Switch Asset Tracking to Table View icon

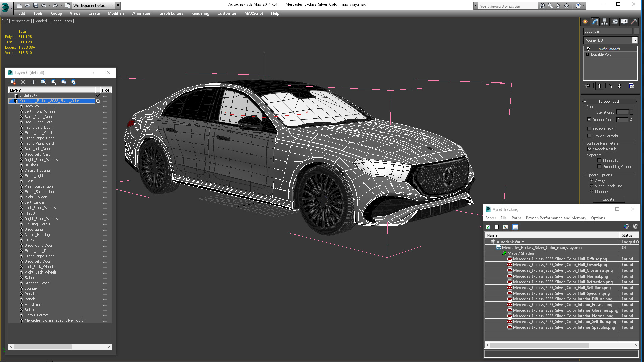point(515,227)
